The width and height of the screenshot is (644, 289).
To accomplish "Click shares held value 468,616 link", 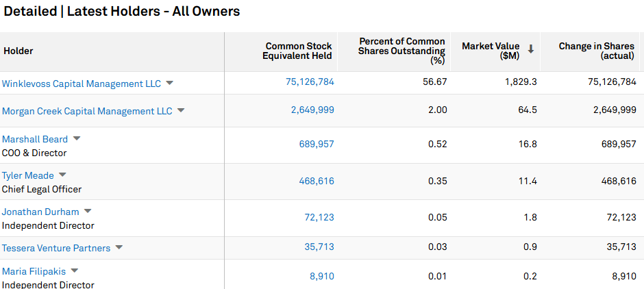I will pyautogui.click(x=317, y=181).
